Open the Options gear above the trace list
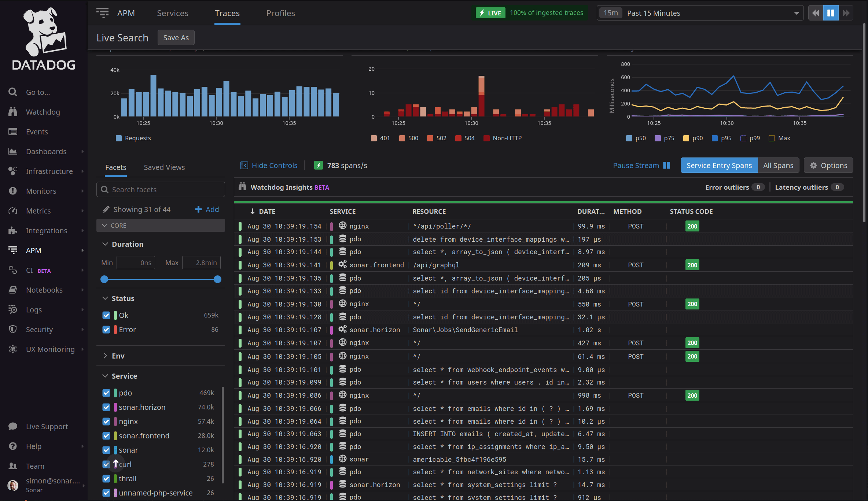868x501 pixels. (x=828, y=165)
